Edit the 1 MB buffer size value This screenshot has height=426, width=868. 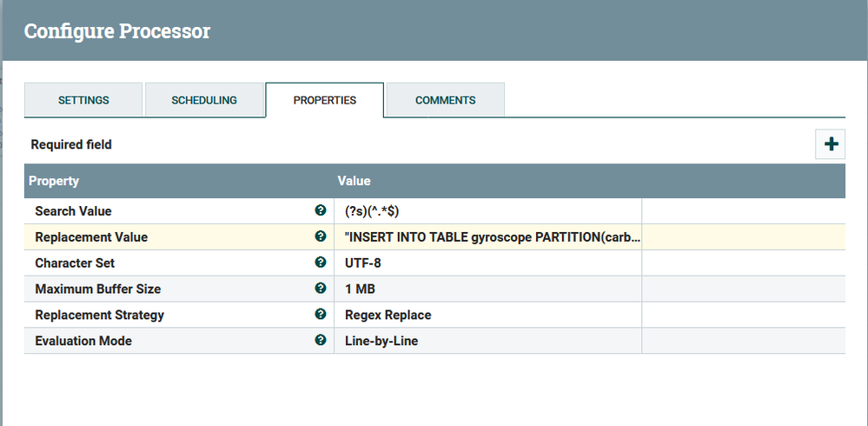point(487,290)
